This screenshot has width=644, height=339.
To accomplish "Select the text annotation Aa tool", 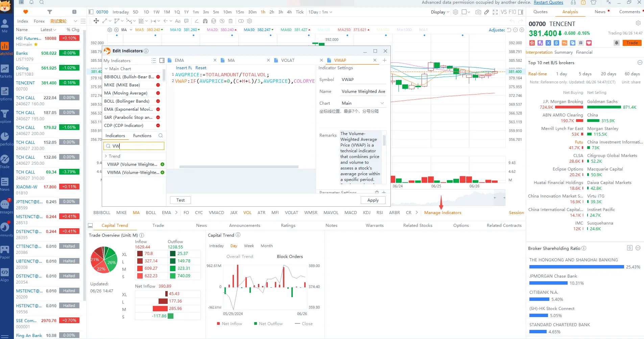I will click(x=178, y=21).
